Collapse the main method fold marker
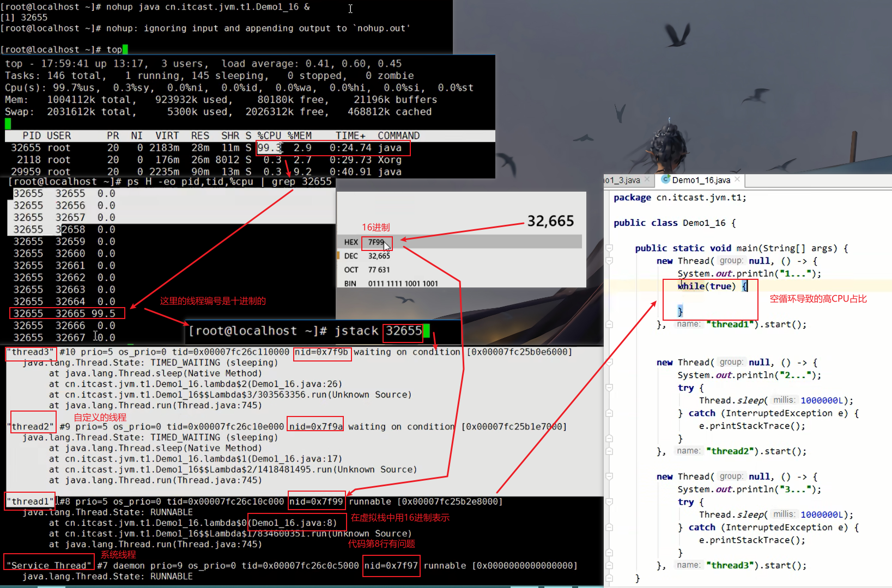 pyautogui.click(x=609, y=248)
